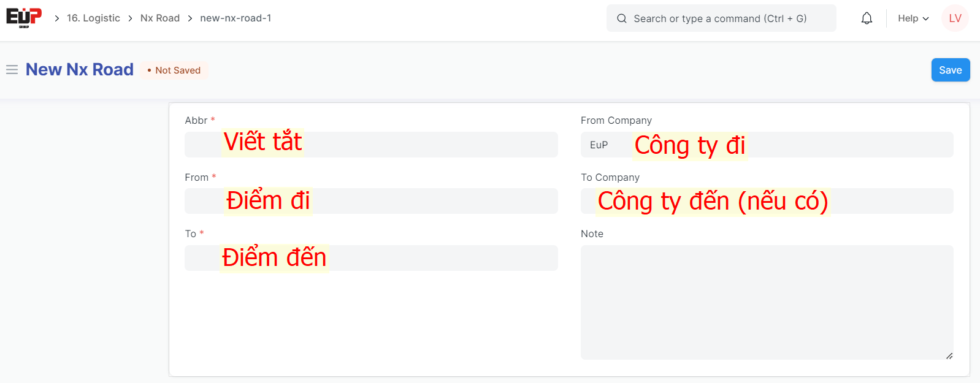The height and width of the screenshot is (383, 980).
Task: Click the New Nx Road title
Action: (80, 70)
